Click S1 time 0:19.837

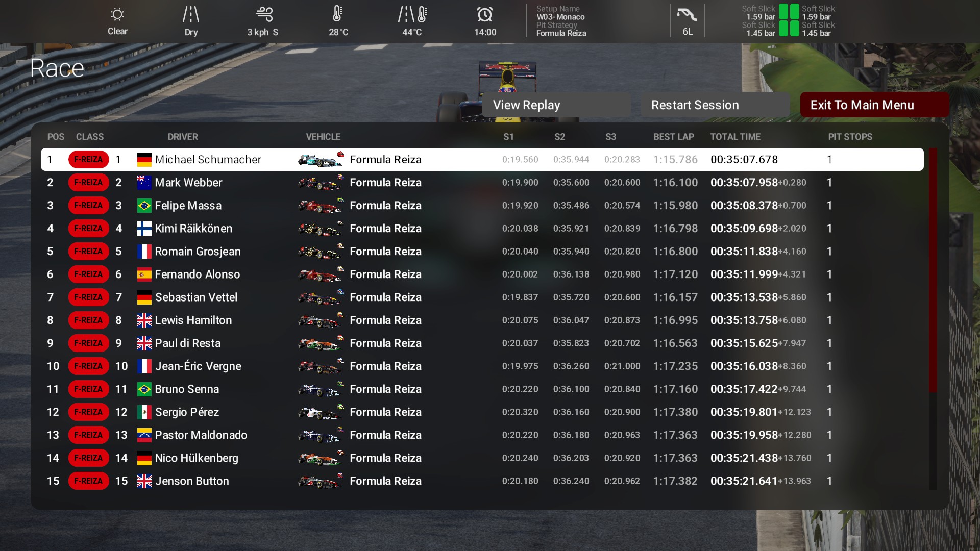pos(520,297)
